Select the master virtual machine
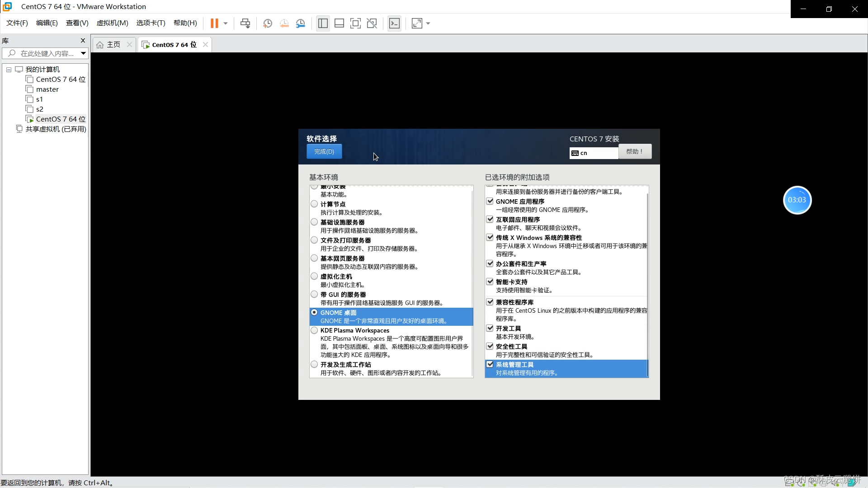Viewport: 868px width, 488px height. point(47,89)
